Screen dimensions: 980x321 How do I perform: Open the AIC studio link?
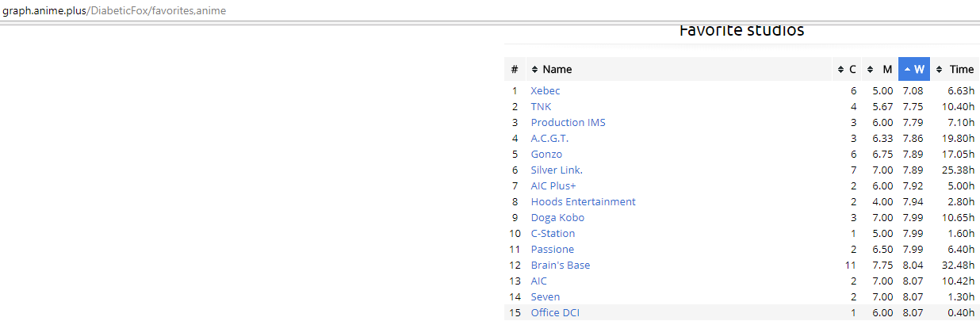539,281
